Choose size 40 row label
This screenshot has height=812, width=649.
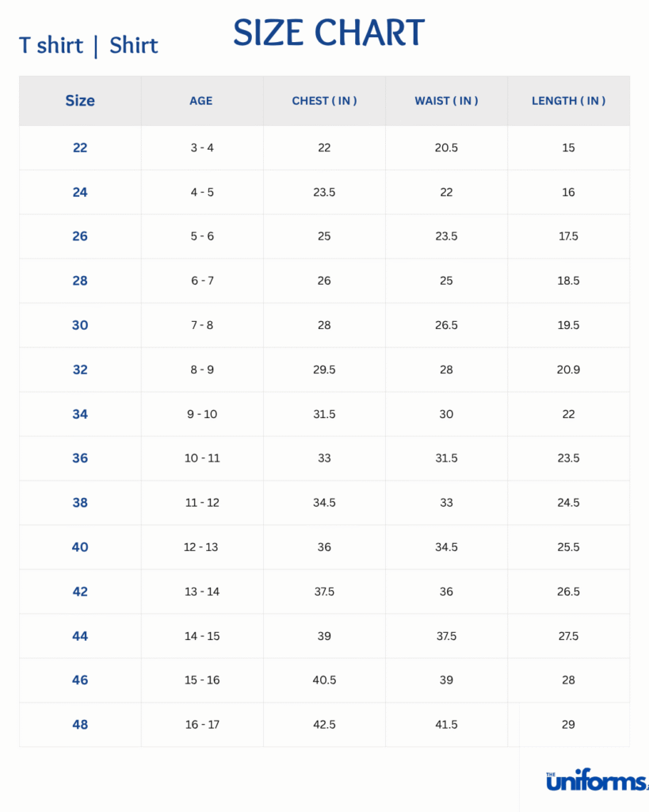pyautogui.click(x=80, y=547)
